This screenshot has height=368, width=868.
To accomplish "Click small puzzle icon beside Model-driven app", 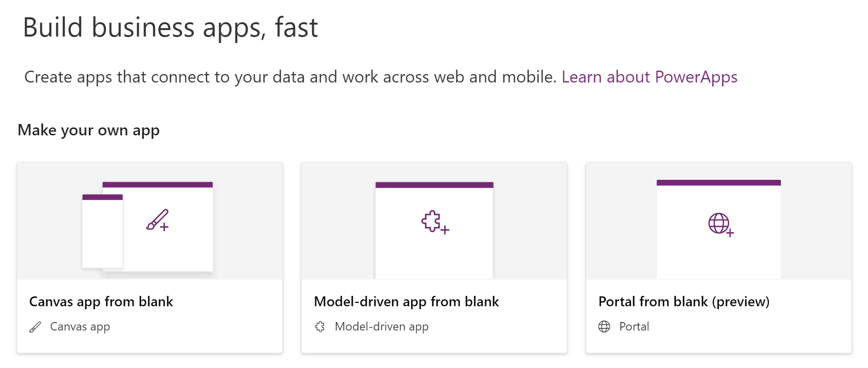I will 320,327.
